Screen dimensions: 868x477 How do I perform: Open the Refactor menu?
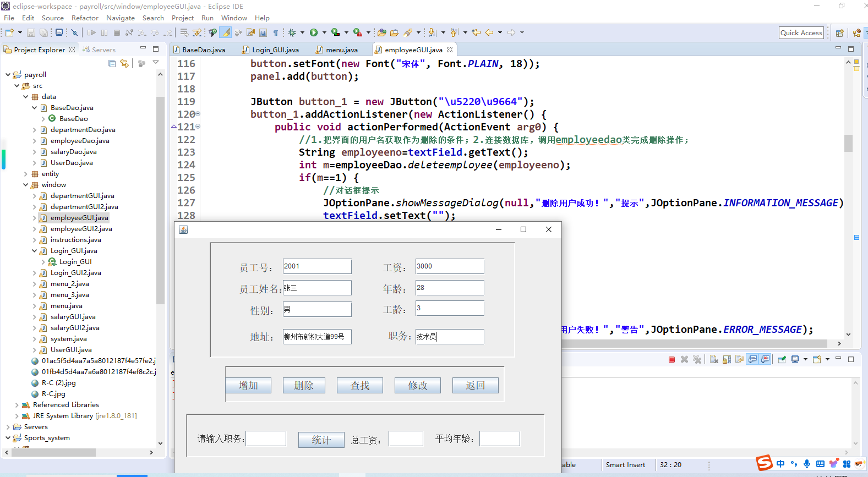[85, 18]
